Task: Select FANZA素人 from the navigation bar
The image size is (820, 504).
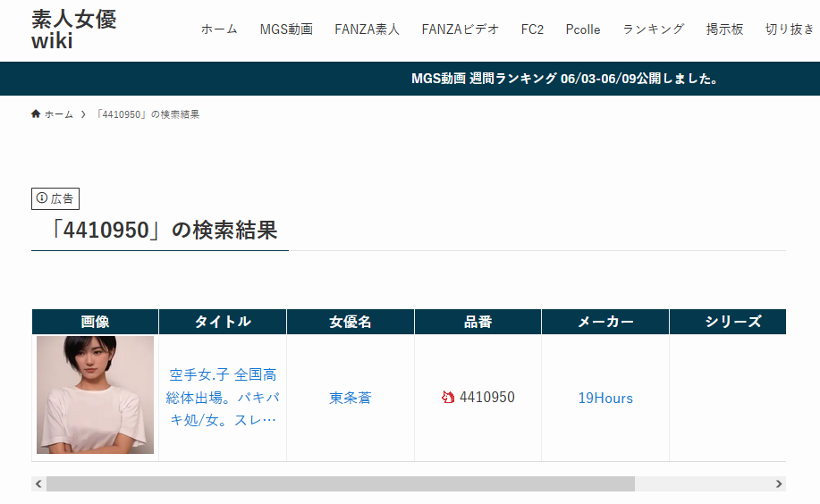Action: click(x=367, y=29)
